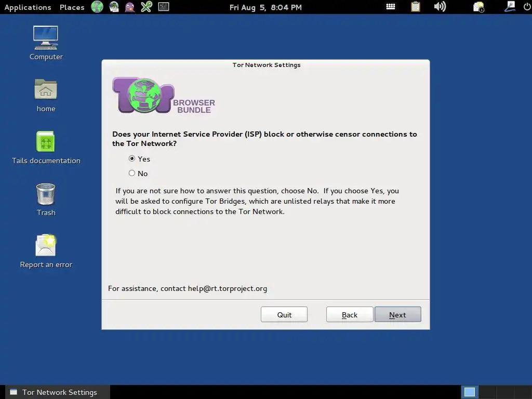Switch to the first workspace in pager
The height and width of the screenshot is (399, 532).
point(470,392)
